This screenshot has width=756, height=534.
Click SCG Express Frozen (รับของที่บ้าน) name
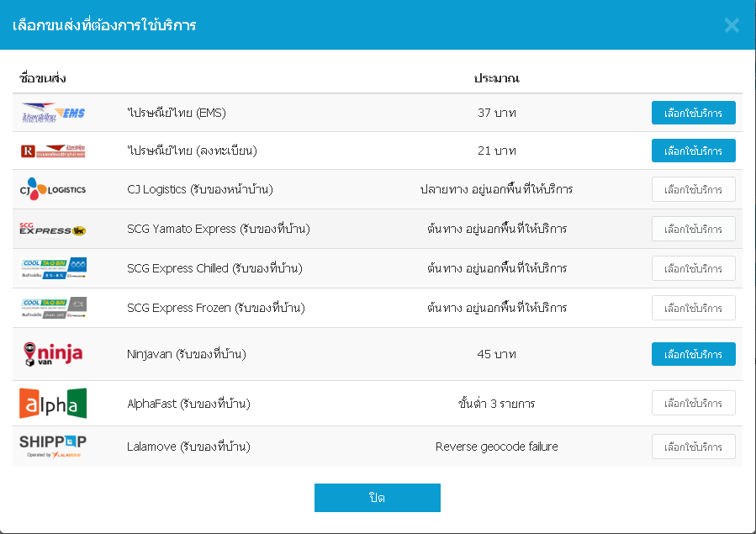coord(216,308)
